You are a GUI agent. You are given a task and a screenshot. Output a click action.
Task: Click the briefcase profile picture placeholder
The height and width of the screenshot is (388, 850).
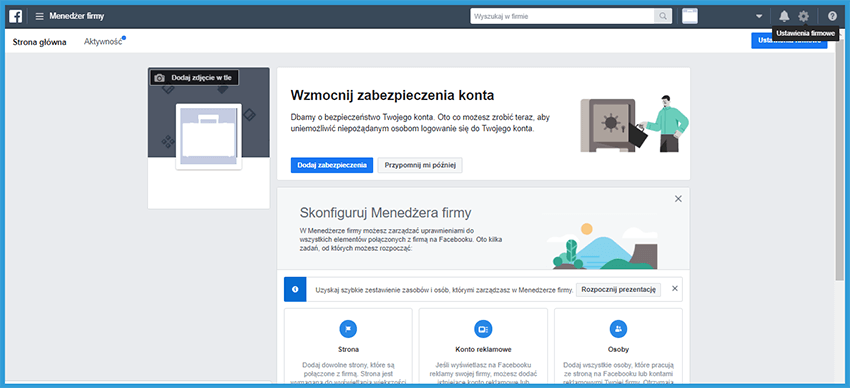(x=209, y=137)
